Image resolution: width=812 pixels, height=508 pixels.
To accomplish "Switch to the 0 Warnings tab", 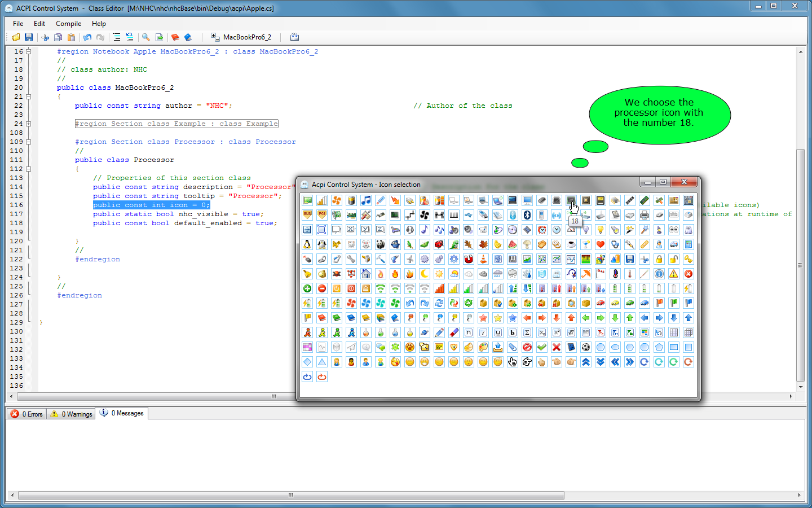I will (x=72, y=414).
